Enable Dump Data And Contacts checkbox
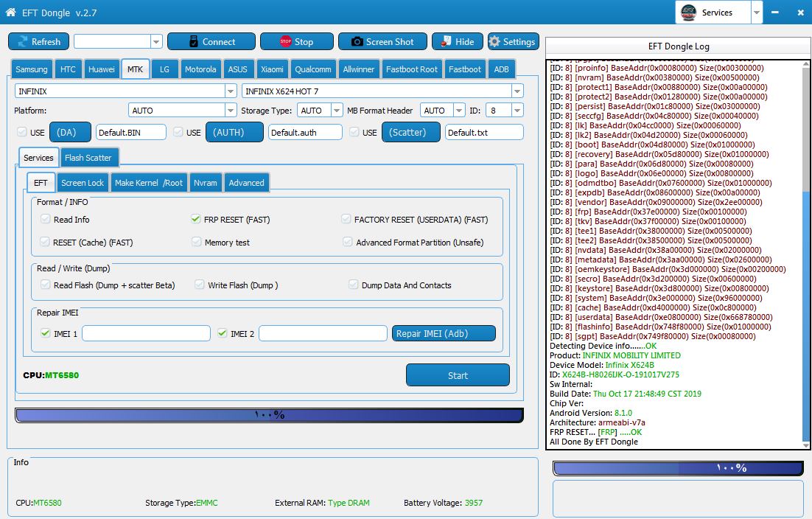The image size is (812, 519). 353,285
